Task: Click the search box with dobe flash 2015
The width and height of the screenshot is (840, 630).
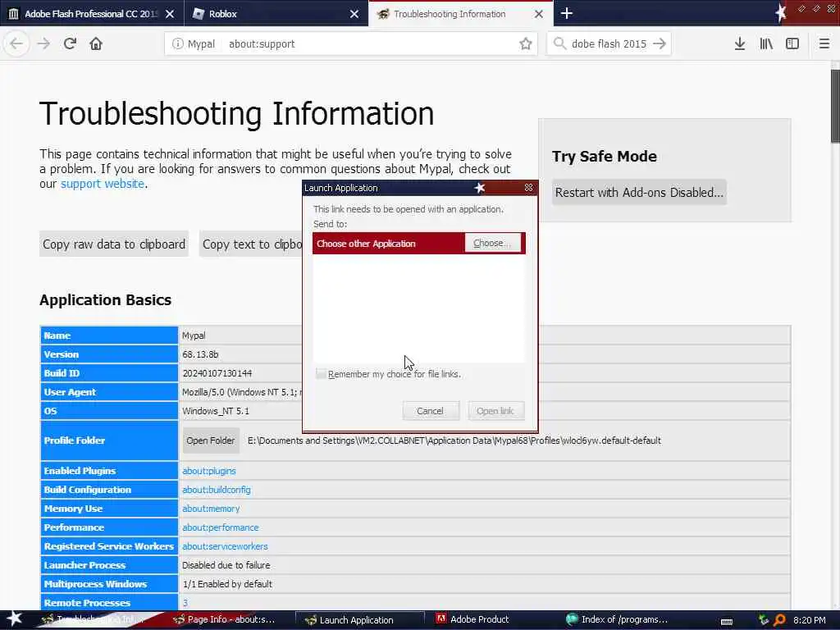Action: pyautogui.click(x=609, y=44)
